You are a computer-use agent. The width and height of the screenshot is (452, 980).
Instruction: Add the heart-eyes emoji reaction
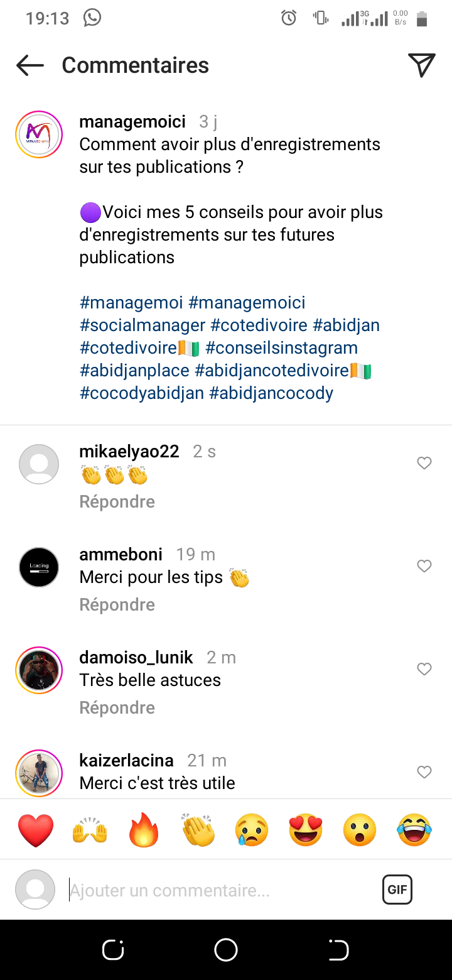coord(306,830)
